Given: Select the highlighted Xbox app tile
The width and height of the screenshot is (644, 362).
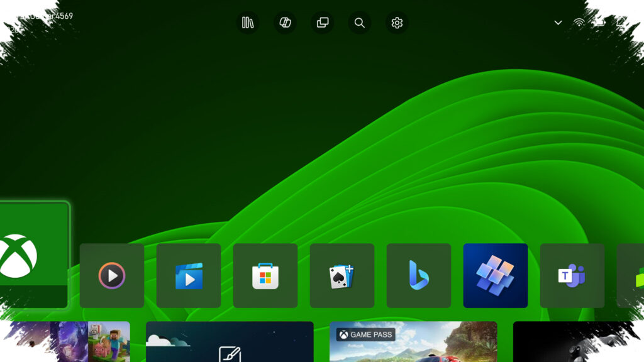Looking at the screenshot, I should point(34,255).
